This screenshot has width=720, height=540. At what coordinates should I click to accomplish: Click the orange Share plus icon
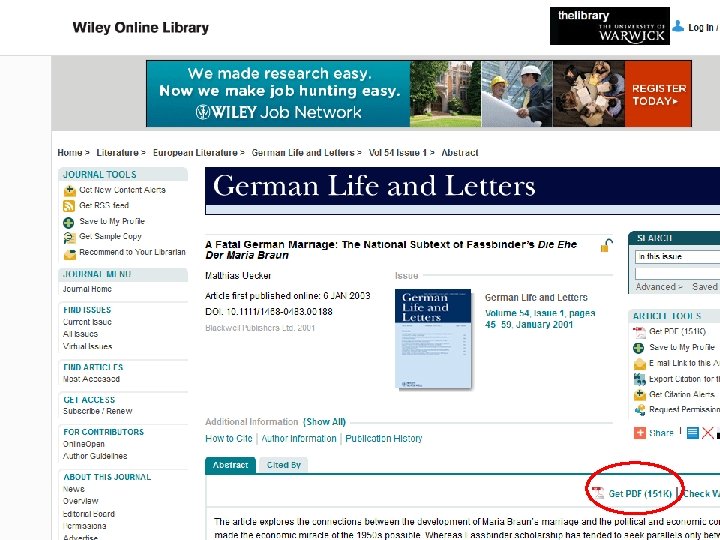640,433
